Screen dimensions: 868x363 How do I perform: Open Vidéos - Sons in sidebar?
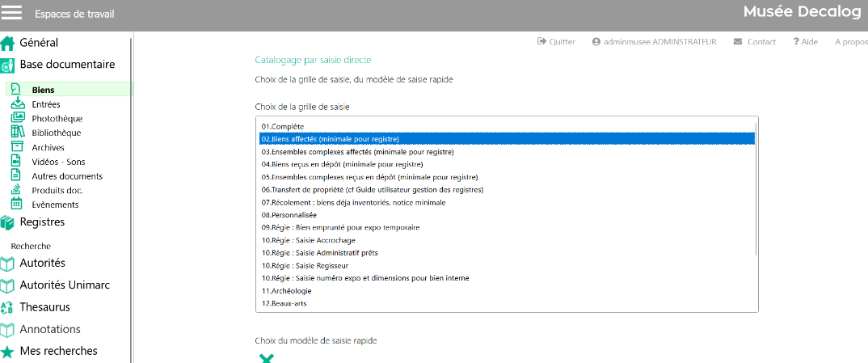pyautogui.click(x=58, y=162)
